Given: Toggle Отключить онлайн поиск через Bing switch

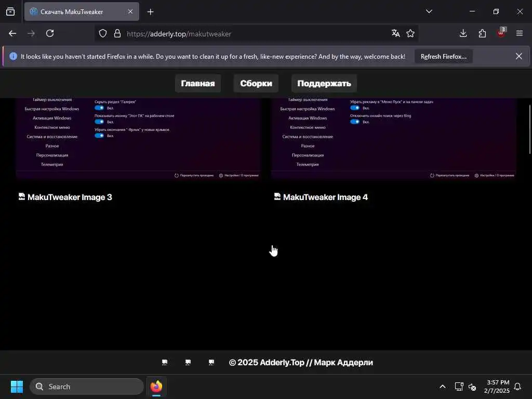Looking at the screenshot, I should coord(355,122).
